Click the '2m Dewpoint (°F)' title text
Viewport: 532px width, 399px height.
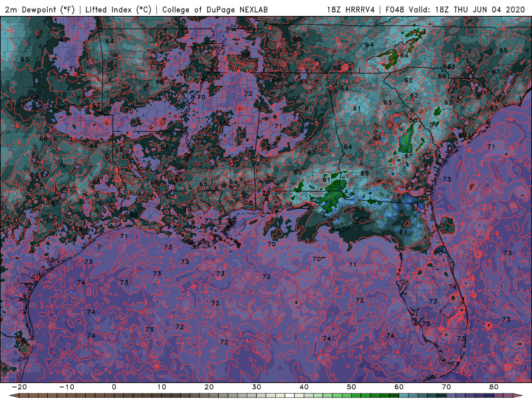pos(40,9)
